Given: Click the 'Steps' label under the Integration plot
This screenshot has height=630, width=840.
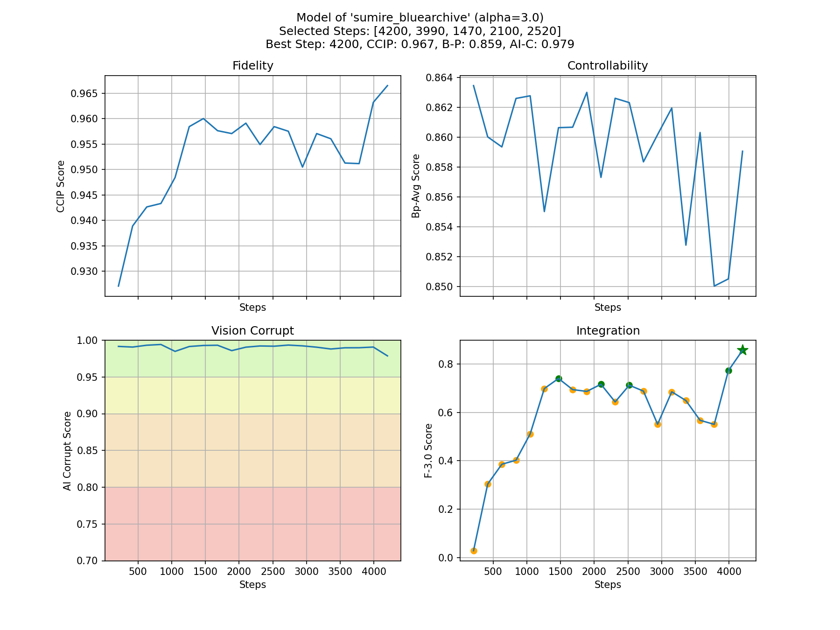Looking at the screenshot, I should click(608, 585).
